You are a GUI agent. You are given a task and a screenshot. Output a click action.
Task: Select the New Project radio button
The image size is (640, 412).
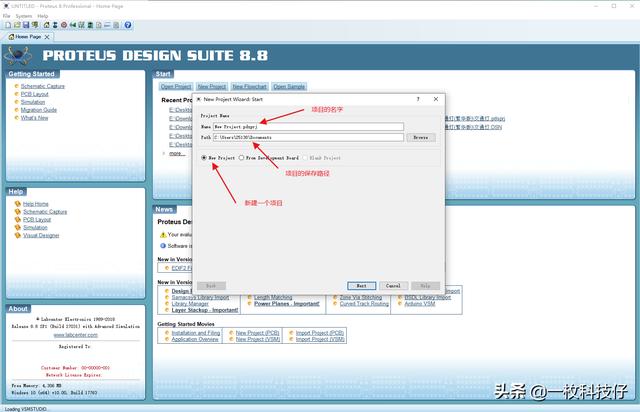204,158
